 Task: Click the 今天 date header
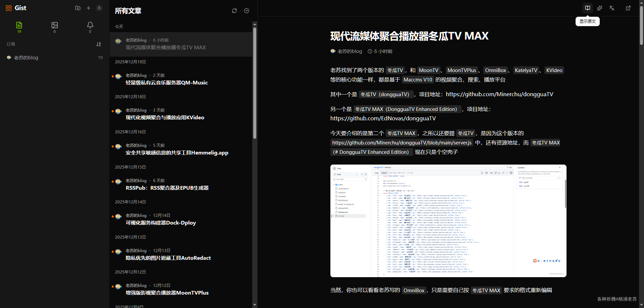[119, 27]
